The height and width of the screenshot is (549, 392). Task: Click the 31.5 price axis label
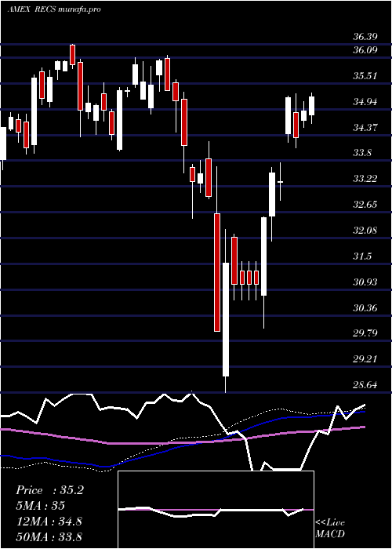(362, 256)
